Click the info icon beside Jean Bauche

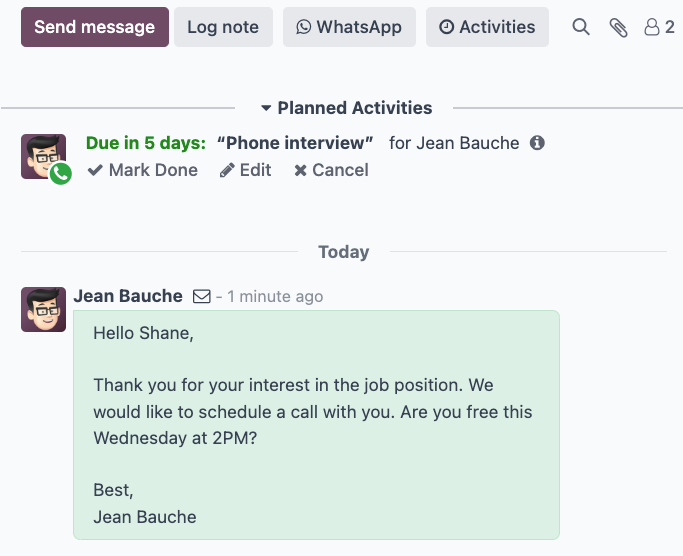point(537,143)
